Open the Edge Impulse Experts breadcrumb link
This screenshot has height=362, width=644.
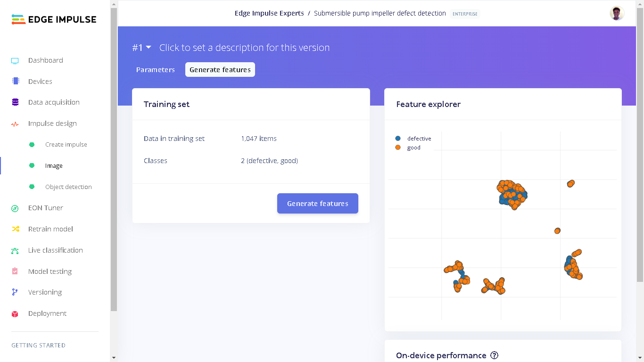coord(269,13)
